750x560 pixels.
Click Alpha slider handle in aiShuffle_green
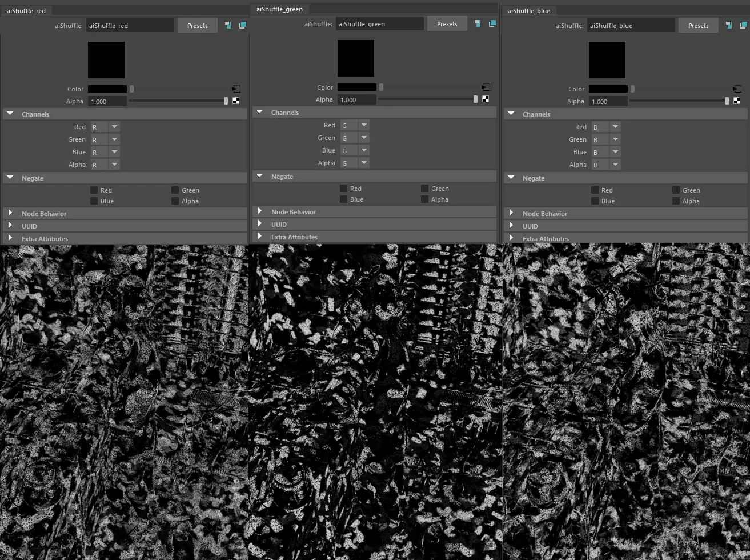coord(476,99)
